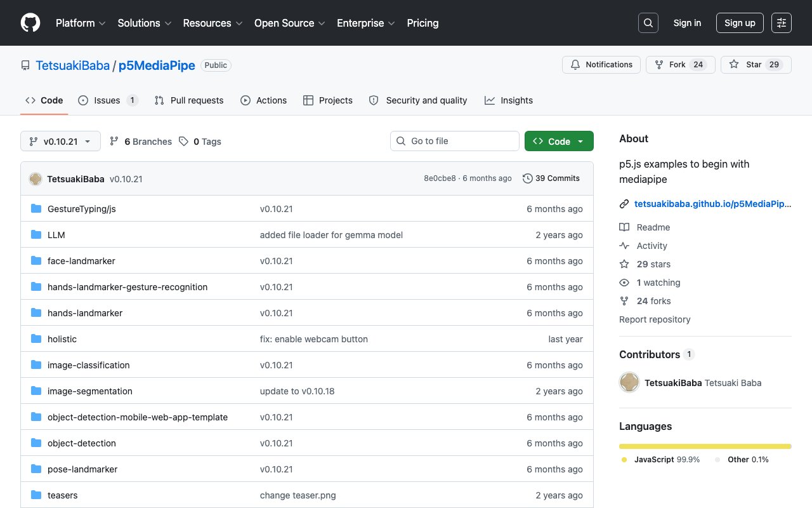
Task: Click the TetsuakiBaba avatar in commit header
Action: click(x=36, y=179)
